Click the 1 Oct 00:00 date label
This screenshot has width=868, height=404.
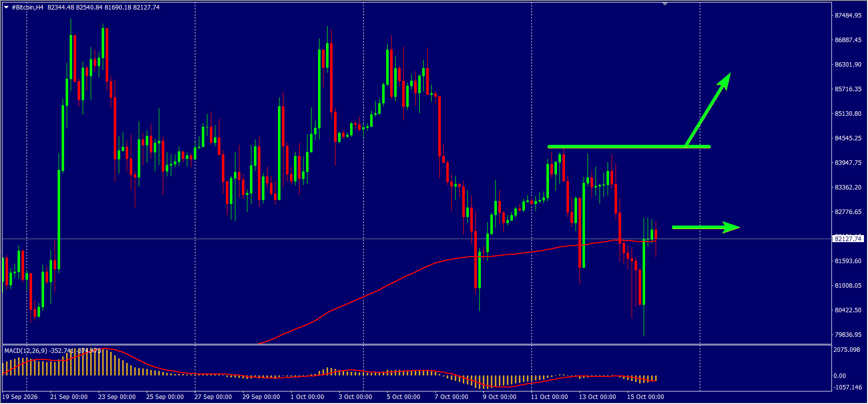coord(307,397)
